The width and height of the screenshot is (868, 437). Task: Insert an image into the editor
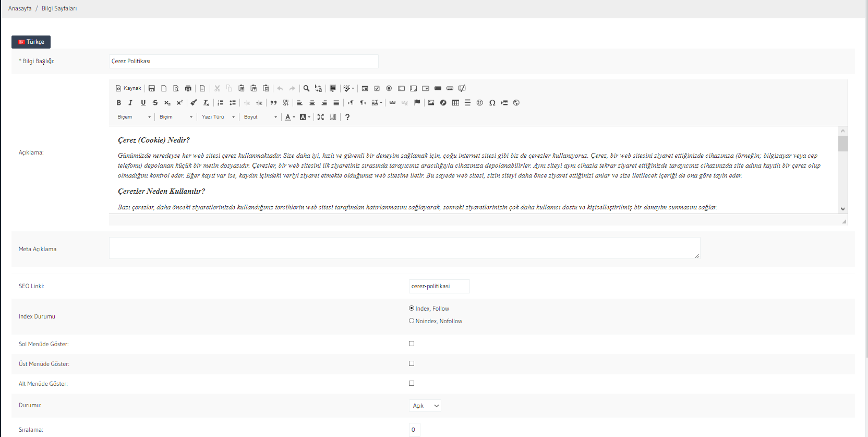(431, 103)
